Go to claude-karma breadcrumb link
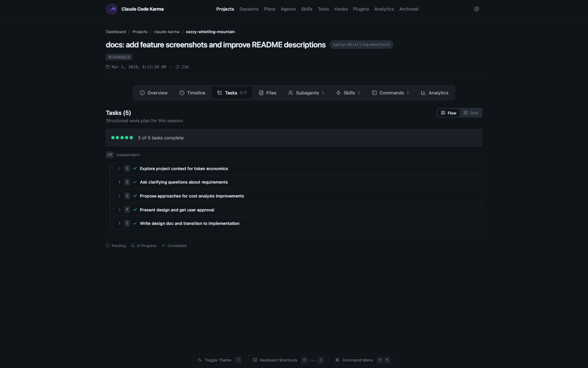Image resolution: width=588 pixels, height=368 pixels. (x=167, y=32)
